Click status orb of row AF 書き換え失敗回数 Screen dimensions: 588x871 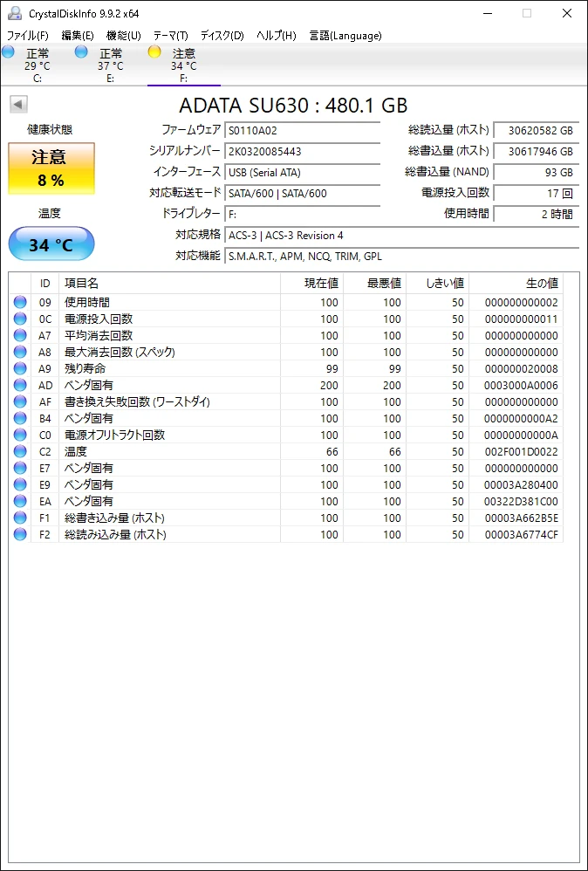tap(20, 401)
